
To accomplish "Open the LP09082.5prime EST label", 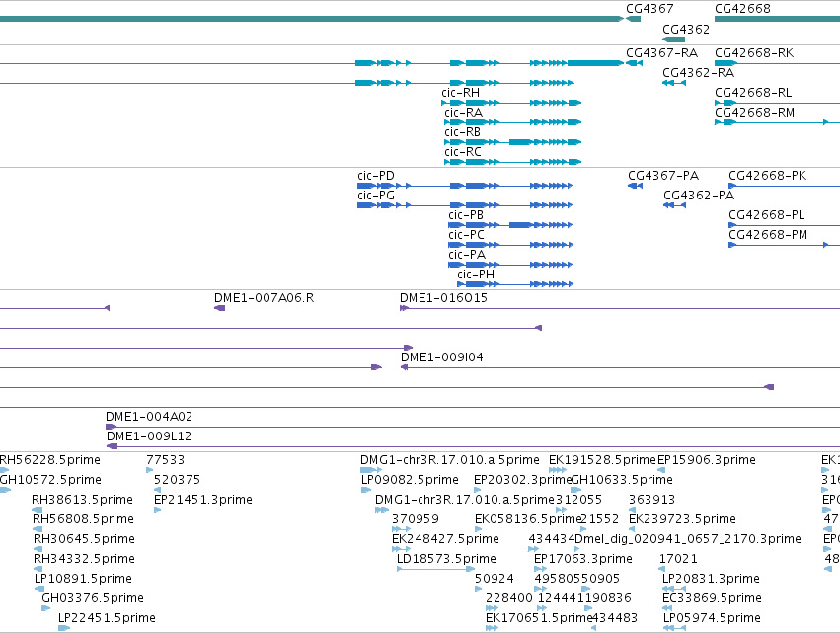I will tap(411, 480).
